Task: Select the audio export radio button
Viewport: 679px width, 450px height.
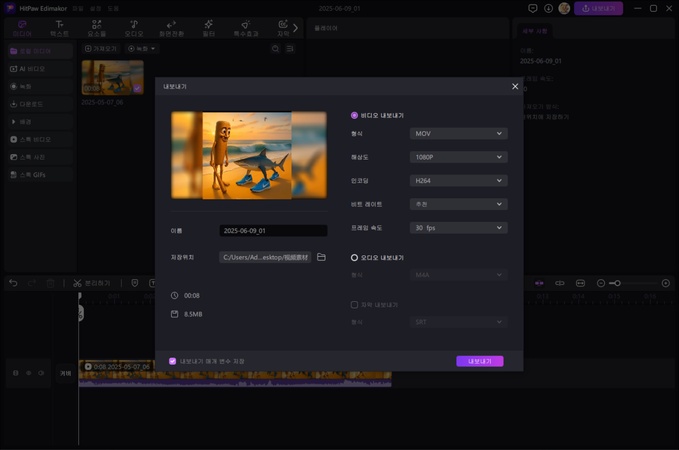Action: point(354,258)
